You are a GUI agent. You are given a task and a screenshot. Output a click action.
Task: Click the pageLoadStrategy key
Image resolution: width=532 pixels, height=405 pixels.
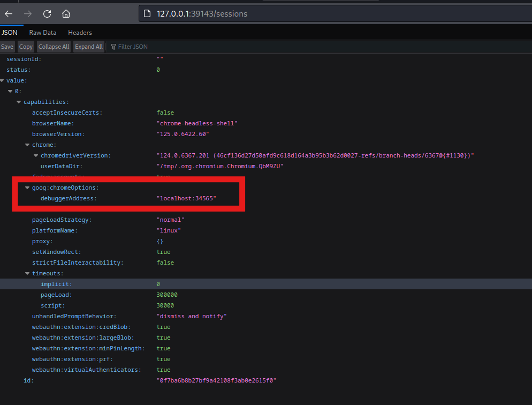(62, 220)
